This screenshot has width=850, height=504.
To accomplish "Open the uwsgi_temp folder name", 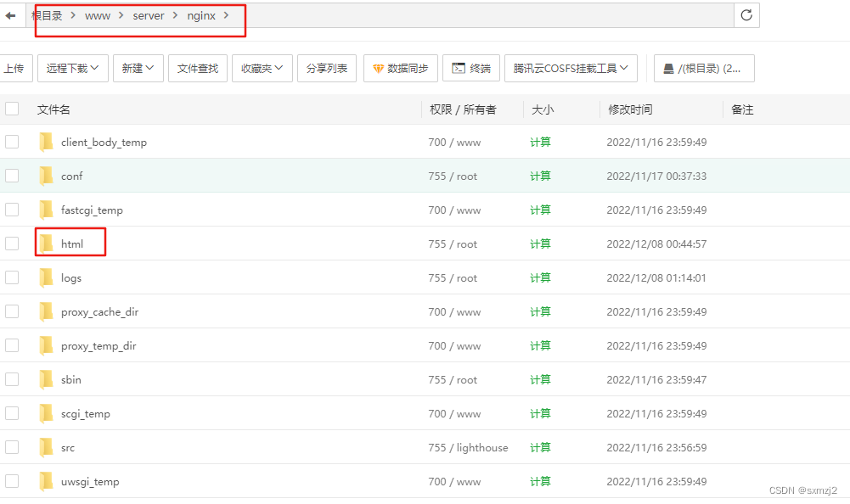I will point(90,482).
